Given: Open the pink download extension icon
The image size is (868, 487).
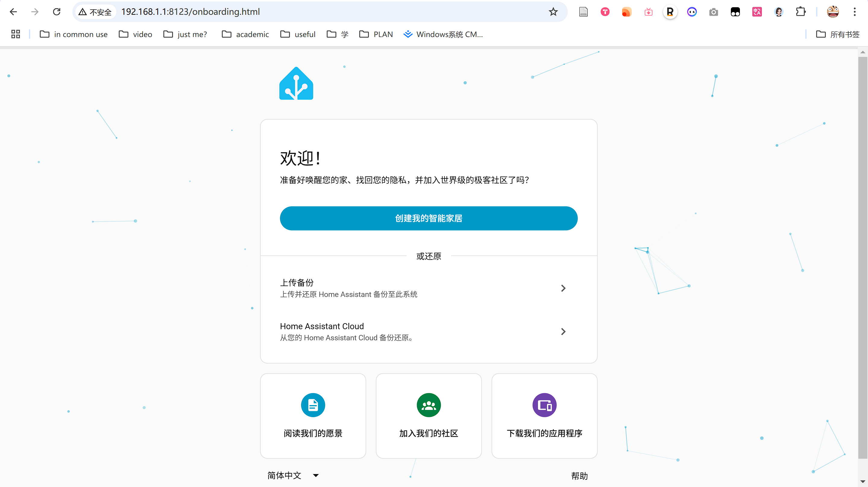Looking at the screenshot, I should [x=648, y=12].
